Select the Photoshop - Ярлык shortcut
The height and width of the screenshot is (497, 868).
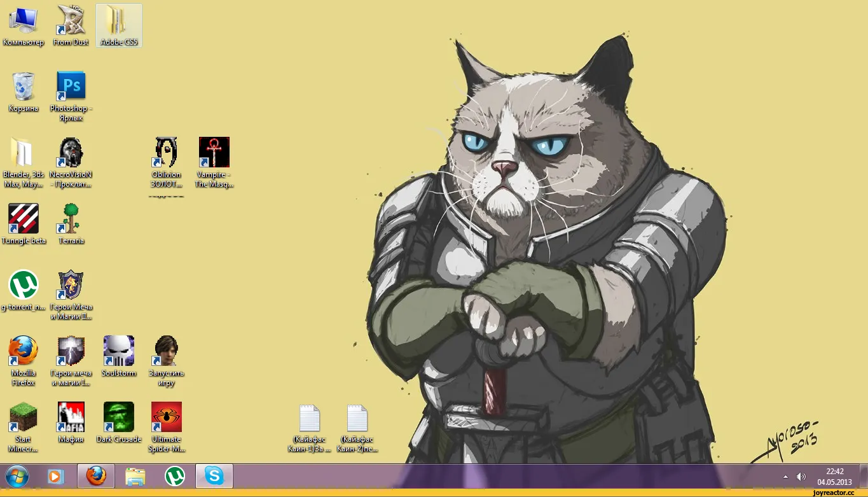tap(71, 96)
